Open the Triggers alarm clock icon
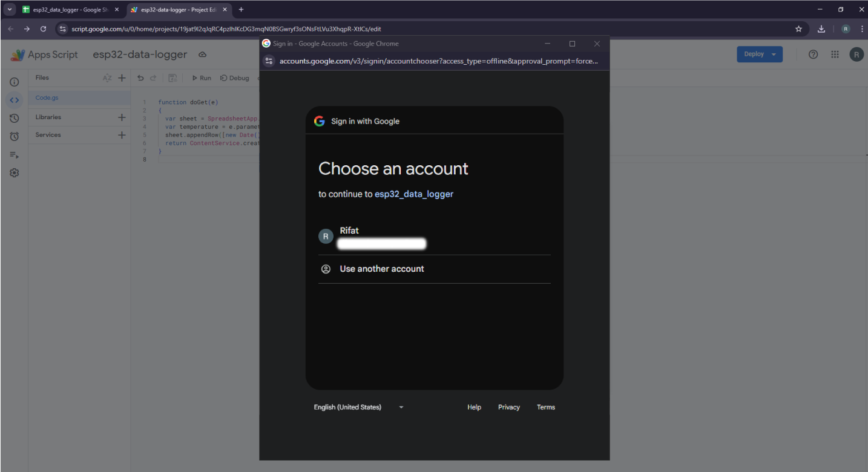868x472 pixels. 15,137
